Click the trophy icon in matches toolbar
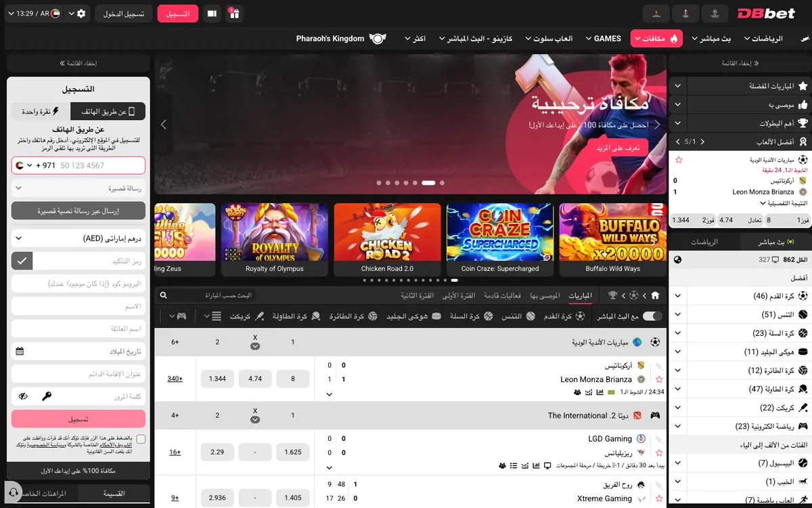Viewport: 812px width, 508px height. click(x=612, y=296)
